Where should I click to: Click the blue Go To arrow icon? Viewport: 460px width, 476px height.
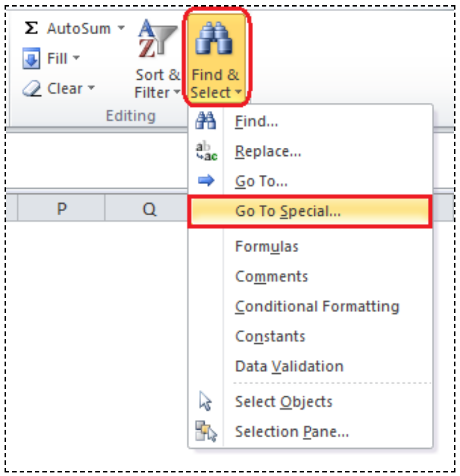pyautogui.click(x=206, y=181)
